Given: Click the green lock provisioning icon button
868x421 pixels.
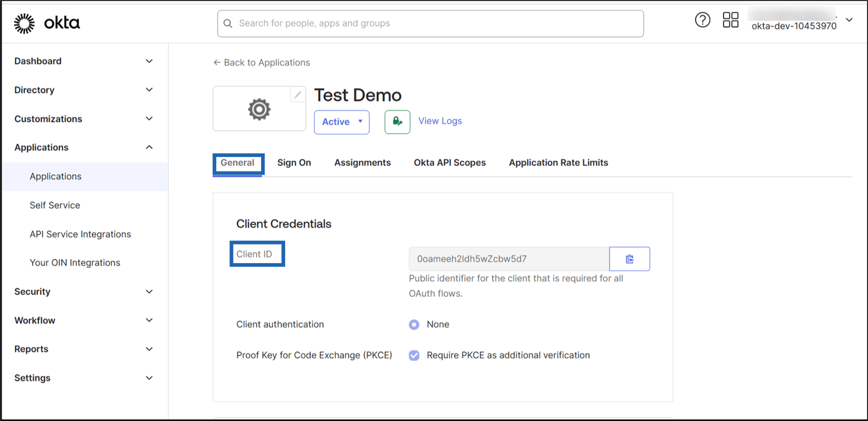Looking at the screenshot, I should (397, 122).
